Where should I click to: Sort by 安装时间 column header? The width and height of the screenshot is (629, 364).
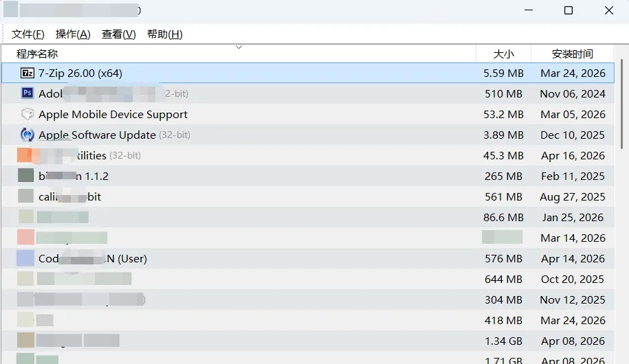[573, 54]
